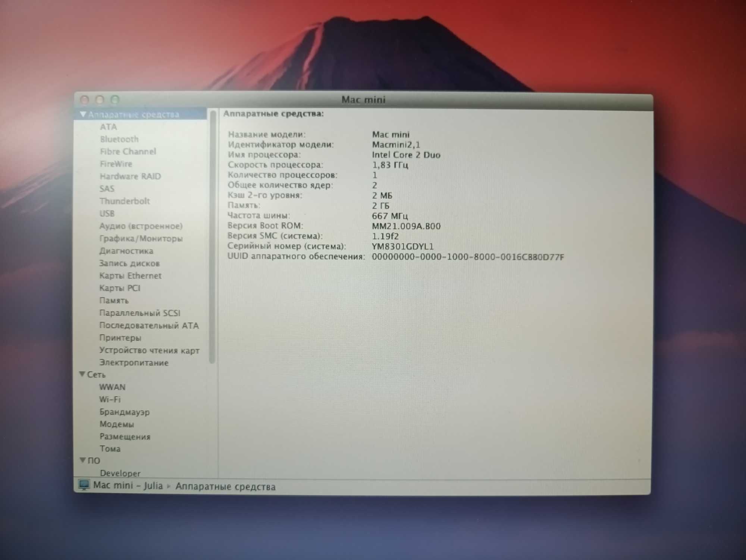
Task: Select Wi-Fi in the network list
Action: pos(110,399)
